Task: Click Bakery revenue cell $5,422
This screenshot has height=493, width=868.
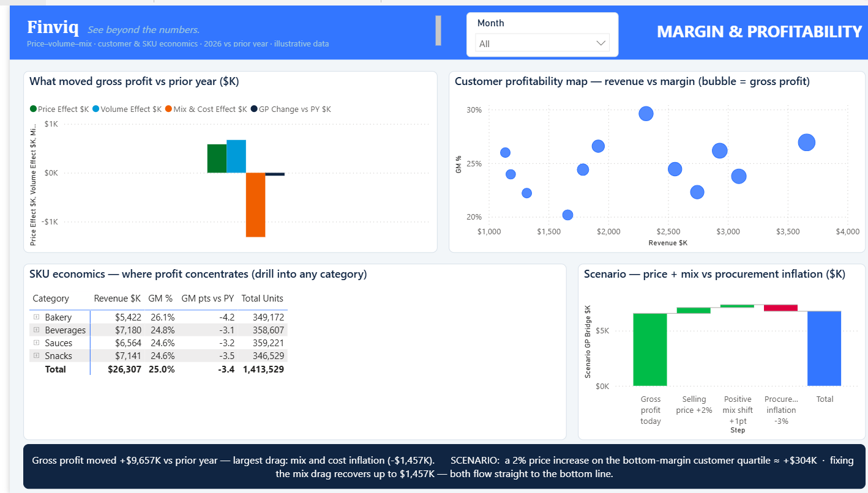Action: [127, 317]
